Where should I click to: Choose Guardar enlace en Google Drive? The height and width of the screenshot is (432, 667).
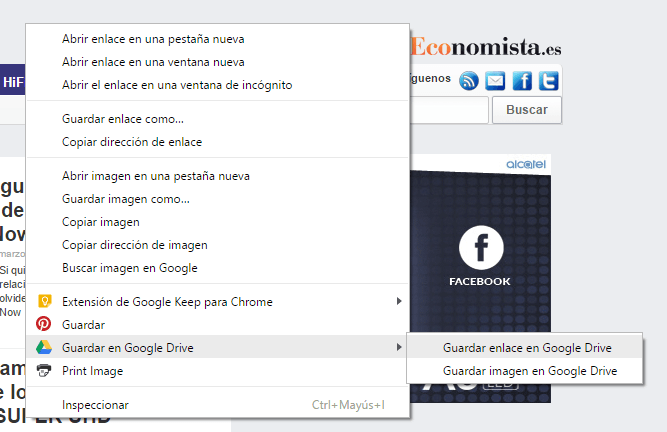[x=524, y=347]
